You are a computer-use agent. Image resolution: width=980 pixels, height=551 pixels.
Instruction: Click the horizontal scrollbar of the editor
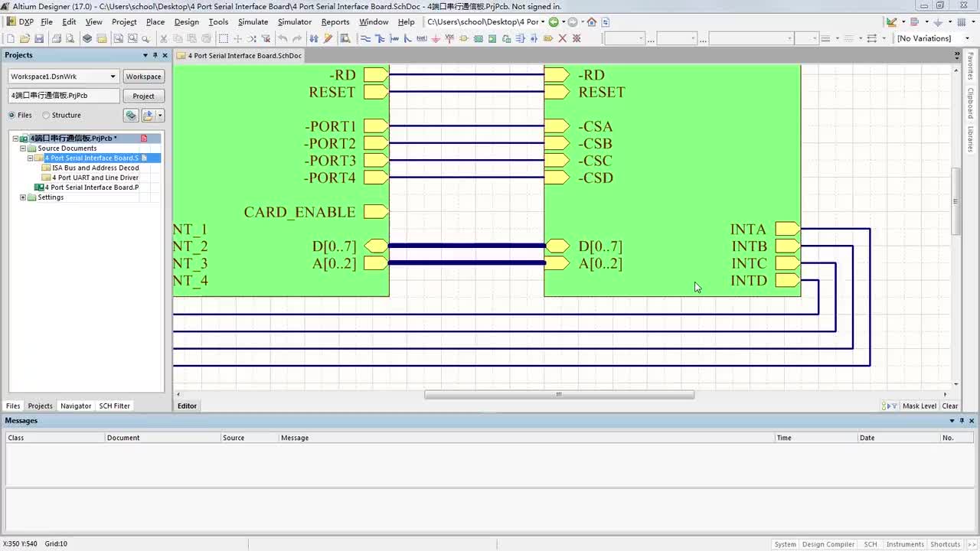click(559, 395)
